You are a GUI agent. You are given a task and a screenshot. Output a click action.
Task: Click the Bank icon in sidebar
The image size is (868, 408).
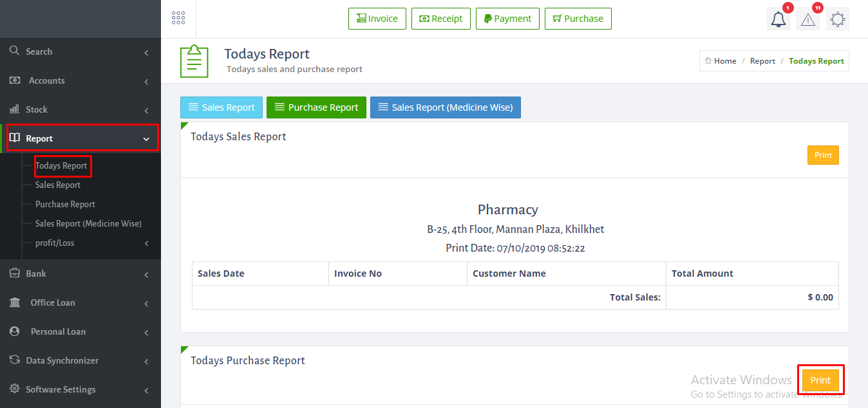[14, 273]
